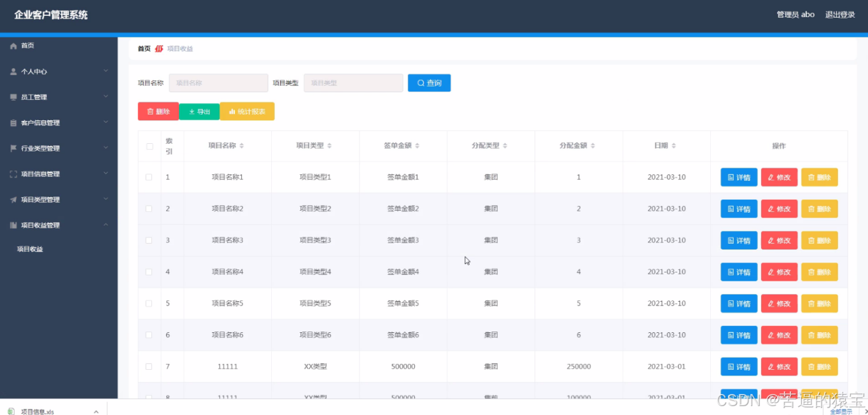Click the 2021-03-01 date in row 7
Image resolution: width=868 pixels, height=415 pixels.
point(666,367)
